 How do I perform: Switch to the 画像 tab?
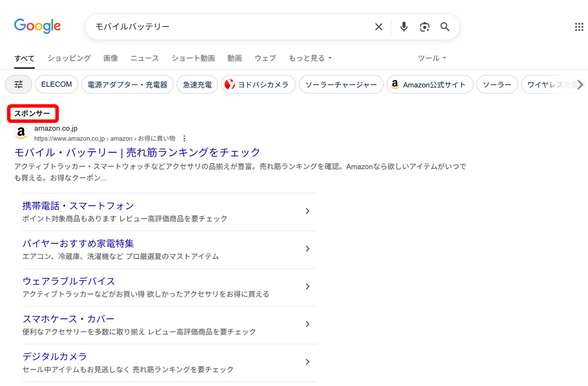(111, 58)
